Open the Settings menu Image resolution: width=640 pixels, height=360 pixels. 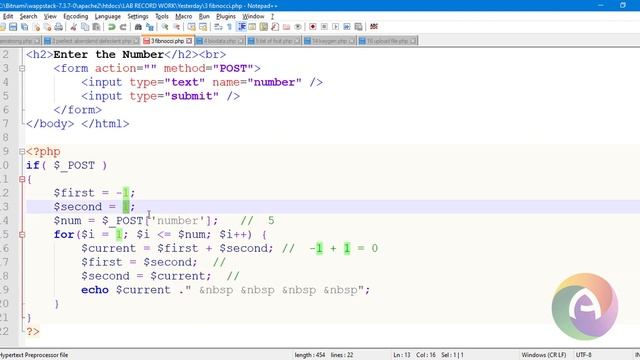coord(138,16)
